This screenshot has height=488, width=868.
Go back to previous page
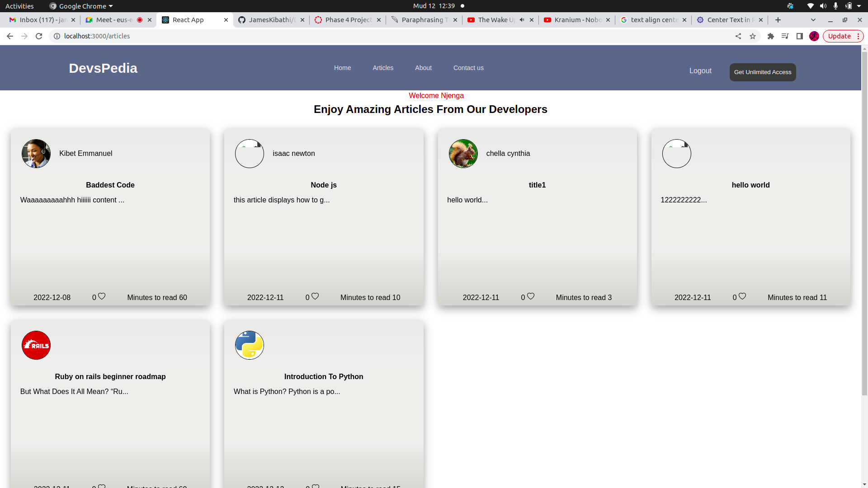pyautogui.click(x=10, y=36)
